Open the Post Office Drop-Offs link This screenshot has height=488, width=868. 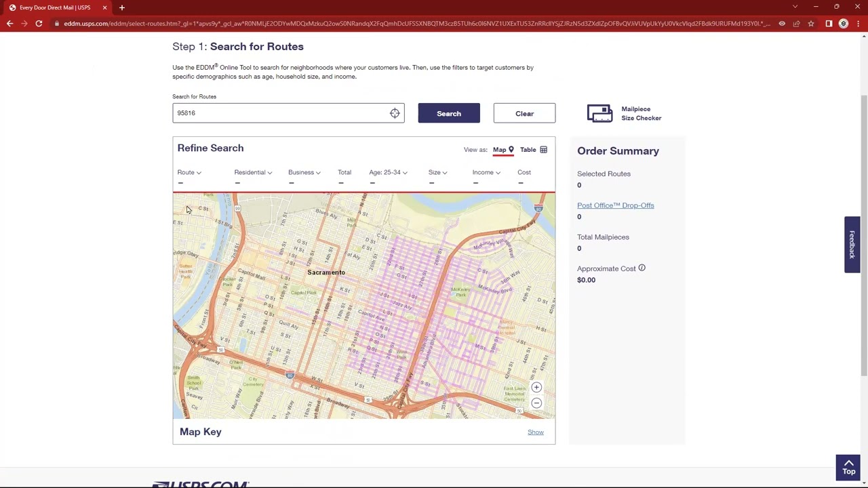[x=616, y=205]
